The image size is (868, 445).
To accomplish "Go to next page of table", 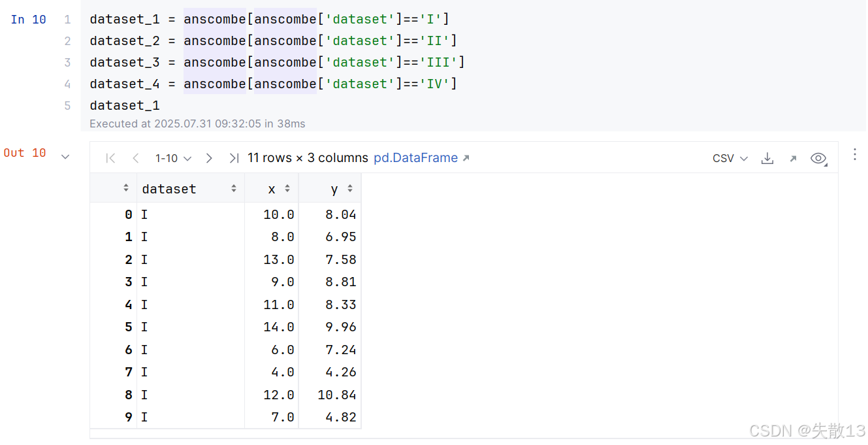I will [x=209, y=158].
